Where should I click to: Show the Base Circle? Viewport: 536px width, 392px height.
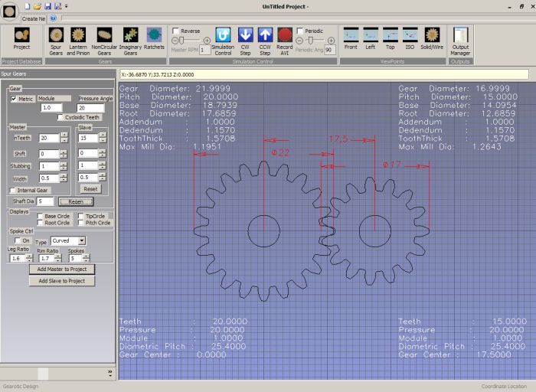click(40, 216)
